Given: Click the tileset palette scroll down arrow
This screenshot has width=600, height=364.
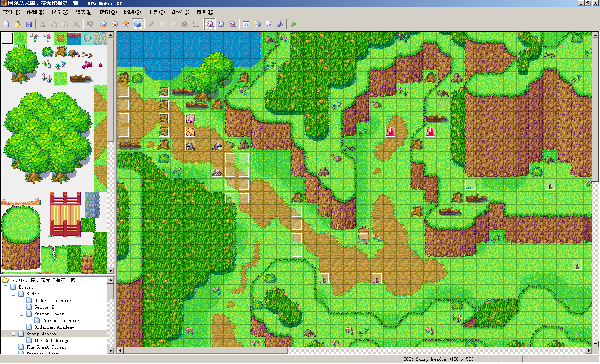Looking at the screenshot, I should (x=111, y=270).
